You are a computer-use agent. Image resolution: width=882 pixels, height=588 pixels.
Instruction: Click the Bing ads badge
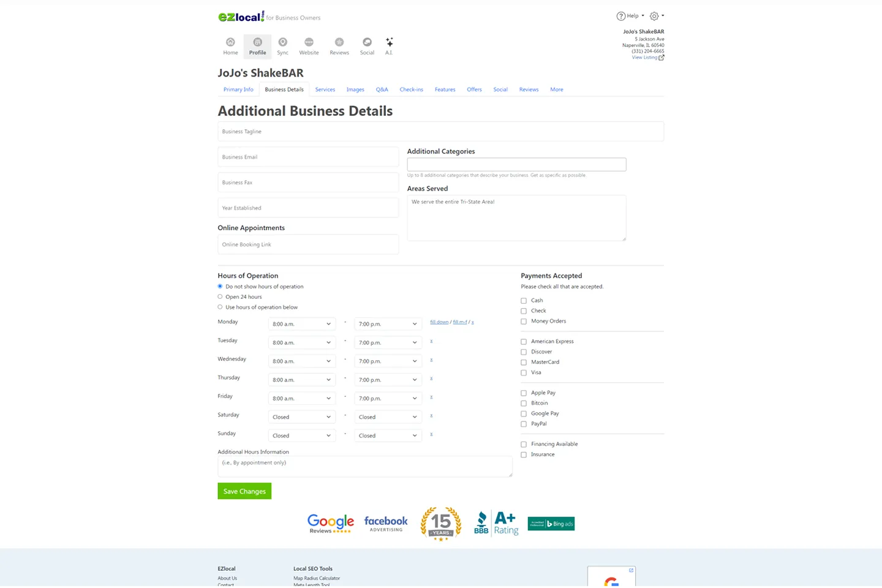tap(551, 524)
